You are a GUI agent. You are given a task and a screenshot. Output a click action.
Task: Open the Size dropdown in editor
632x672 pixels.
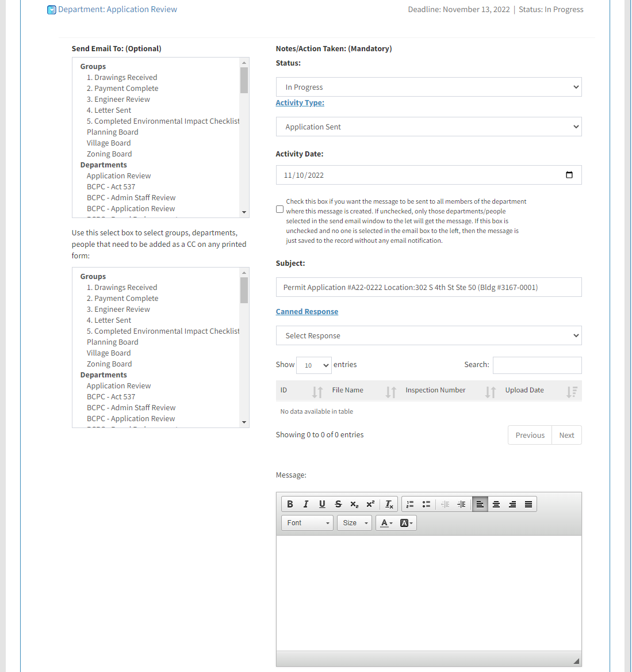(354, 523)
